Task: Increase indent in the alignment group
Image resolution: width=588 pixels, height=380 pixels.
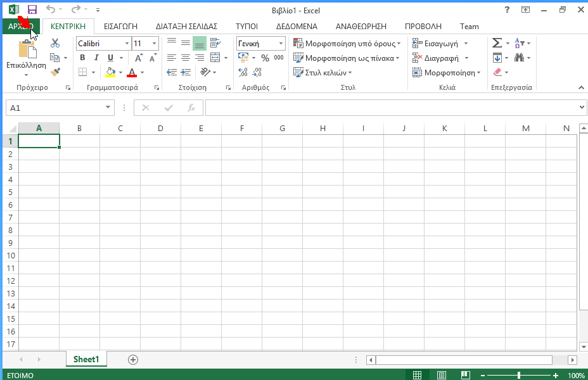Action: point(185,72)
